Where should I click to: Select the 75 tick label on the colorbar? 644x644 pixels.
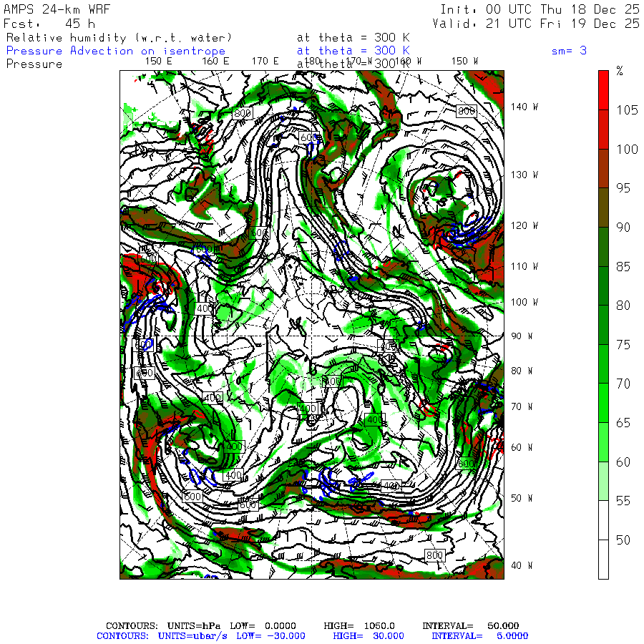click(623, 345)
